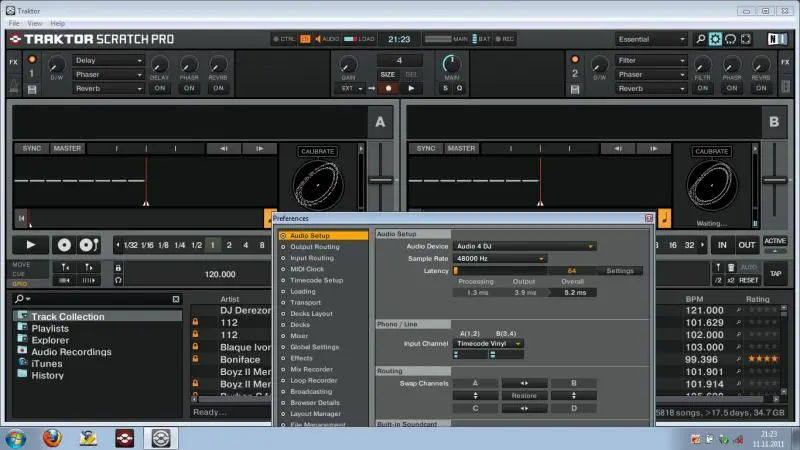Click the loop recorder record button
This screenshot has height=450, width=800.
tap(387, 88)
